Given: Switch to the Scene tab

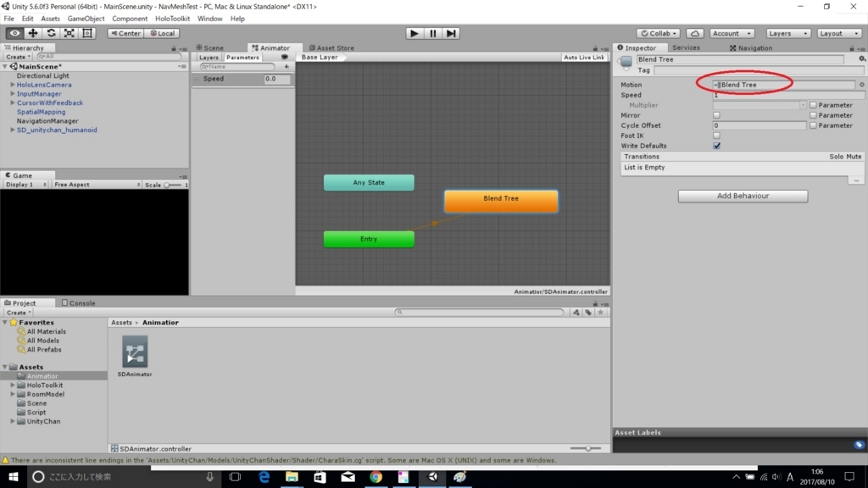Looking at the screenshot, I should coord(210,47).
